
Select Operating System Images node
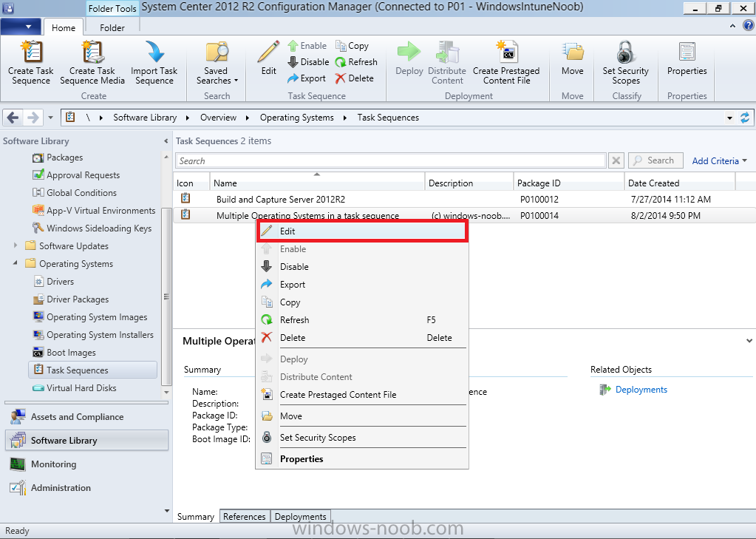tap(97, 317)
